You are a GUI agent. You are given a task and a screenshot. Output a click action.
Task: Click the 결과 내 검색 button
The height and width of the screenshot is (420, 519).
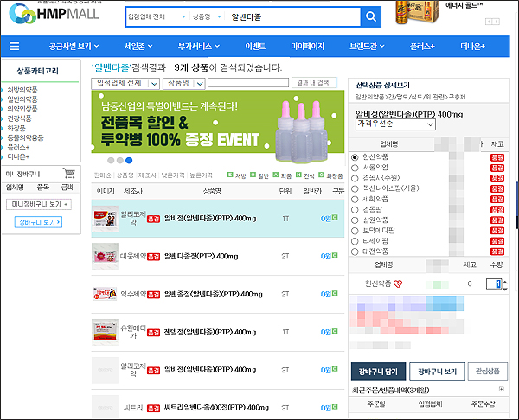(314, 83)
